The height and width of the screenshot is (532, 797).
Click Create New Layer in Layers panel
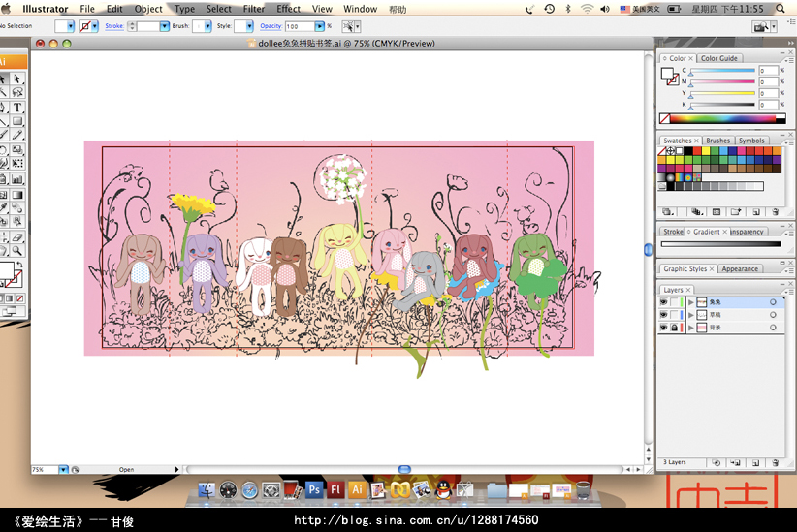click(756, 462)
